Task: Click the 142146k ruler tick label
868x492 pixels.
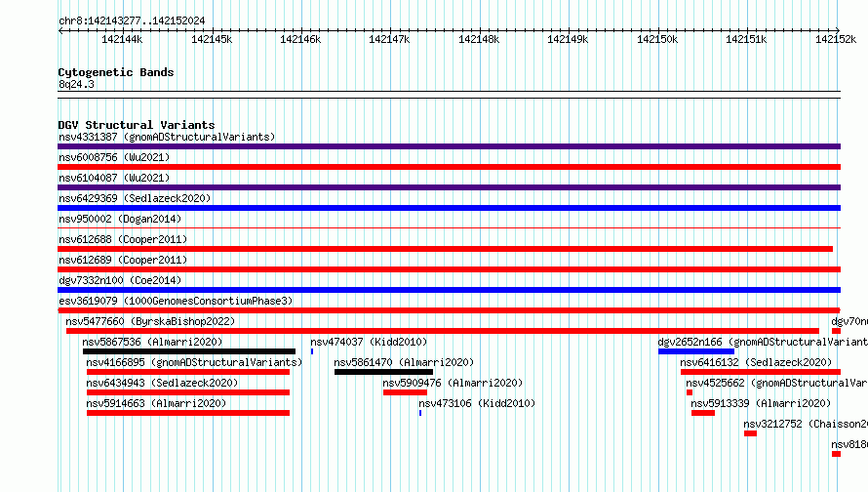Action: [x=300, y=39]
